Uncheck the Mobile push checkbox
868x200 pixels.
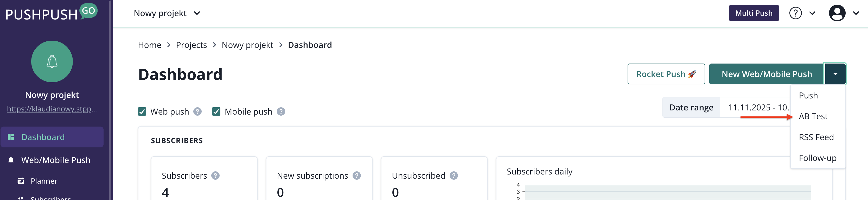click(216, 112)
